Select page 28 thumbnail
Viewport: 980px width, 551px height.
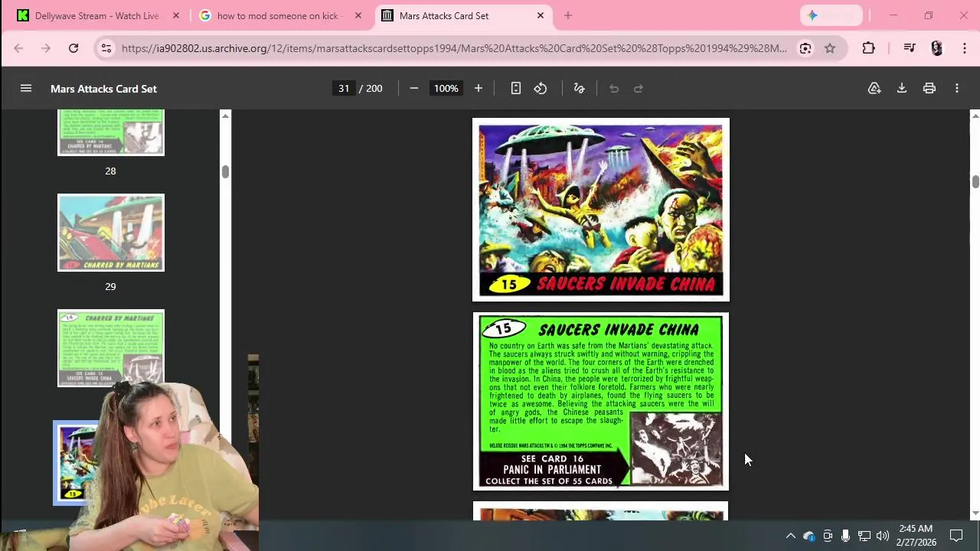111,132
